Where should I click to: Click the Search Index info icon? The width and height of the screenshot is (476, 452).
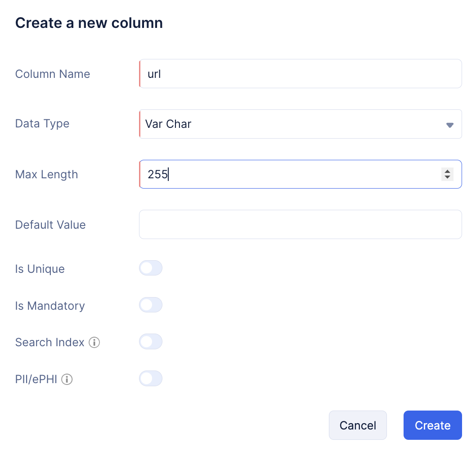coord(94,342)
